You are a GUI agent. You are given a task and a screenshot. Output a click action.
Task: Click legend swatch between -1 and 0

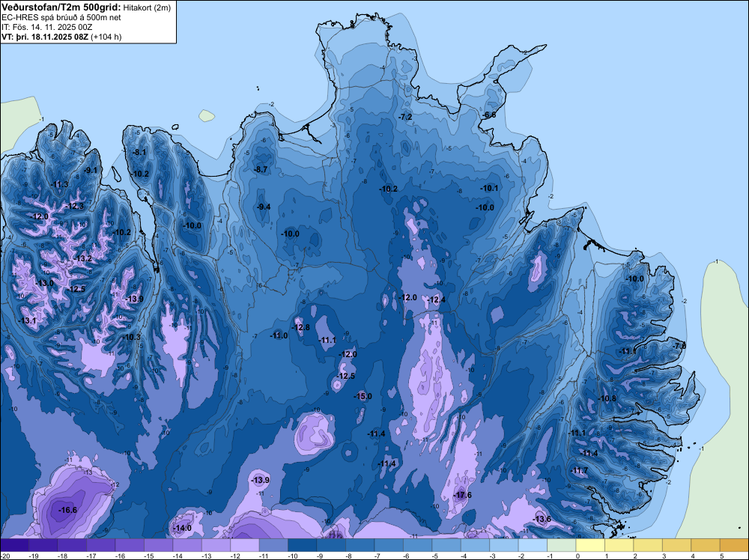[562, 545]
